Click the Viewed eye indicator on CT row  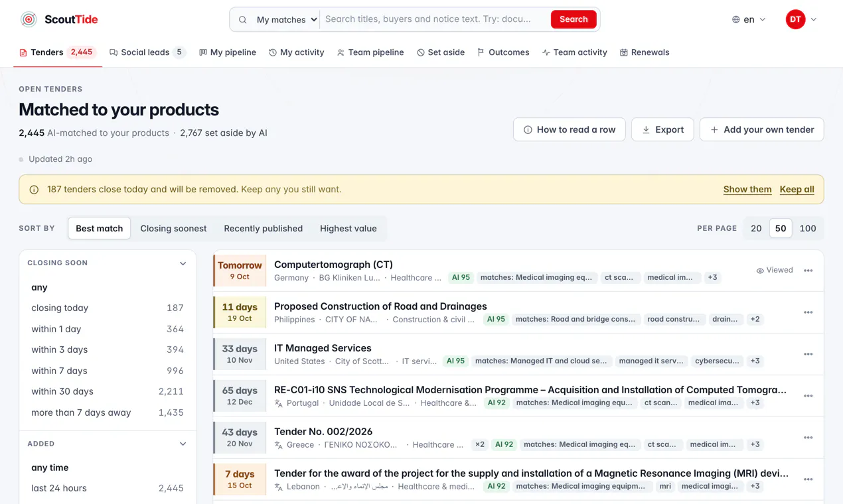[x=775, y=271]
